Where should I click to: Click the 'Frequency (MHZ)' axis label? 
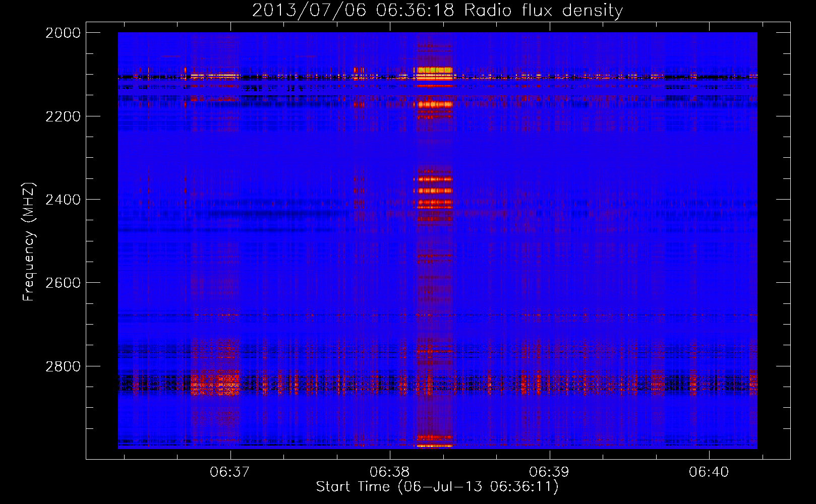(29, 242)
